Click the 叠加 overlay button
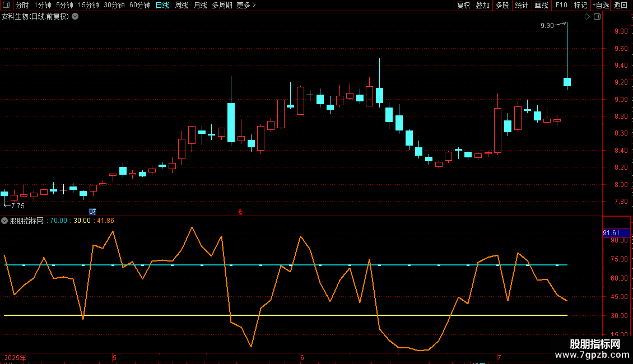The height and width of the screenshot is (364, 633). (483, 5)
